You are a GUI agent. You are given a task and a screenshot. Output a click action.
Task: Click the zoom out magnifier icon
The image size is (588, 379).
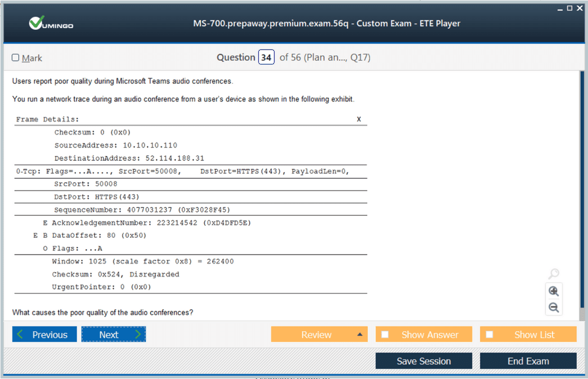(554, 307)
